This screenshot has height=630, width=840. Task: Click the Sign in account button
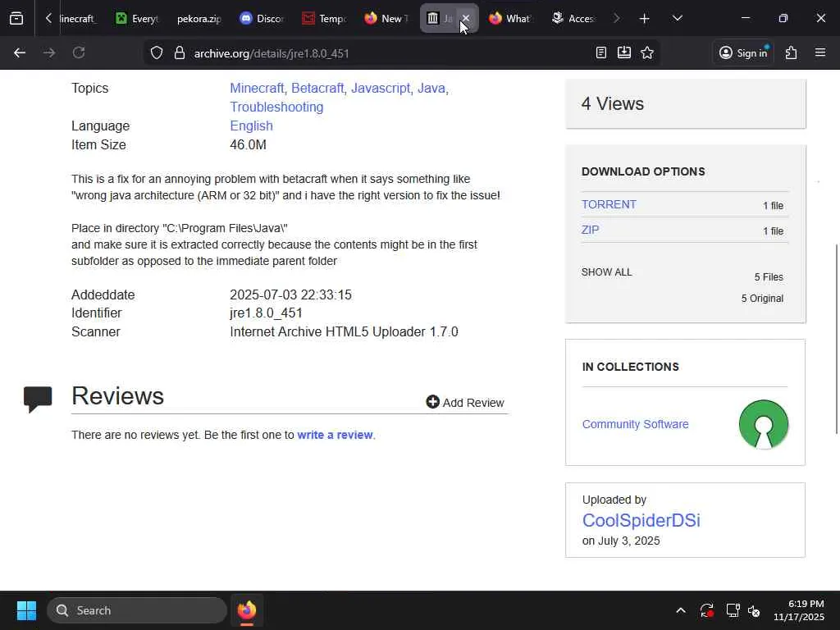click(x=743, y=52)
